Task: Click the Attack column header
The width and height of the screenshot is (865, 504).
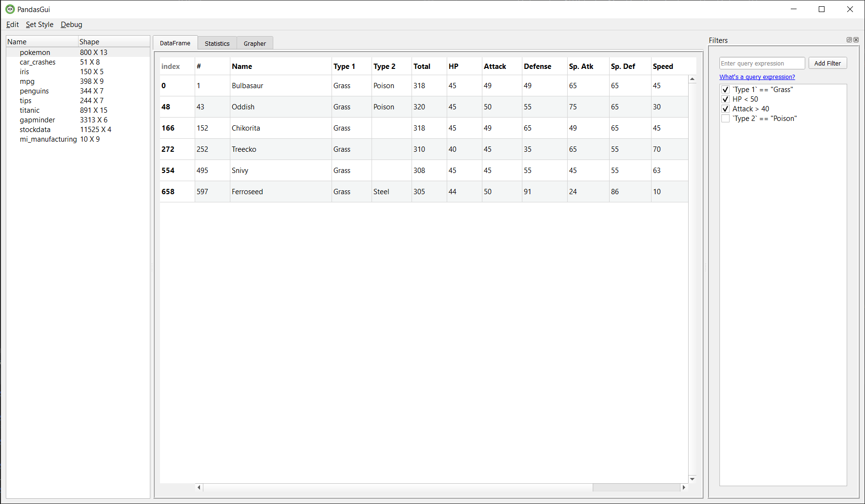Action: (x=502, y=66)
